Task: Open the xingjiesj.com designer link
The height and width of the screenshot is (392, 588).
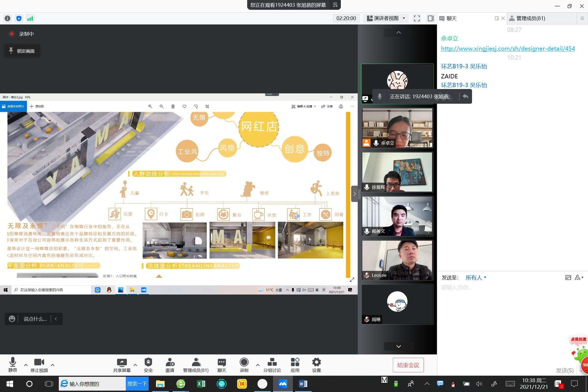Action: coord(508,48)
